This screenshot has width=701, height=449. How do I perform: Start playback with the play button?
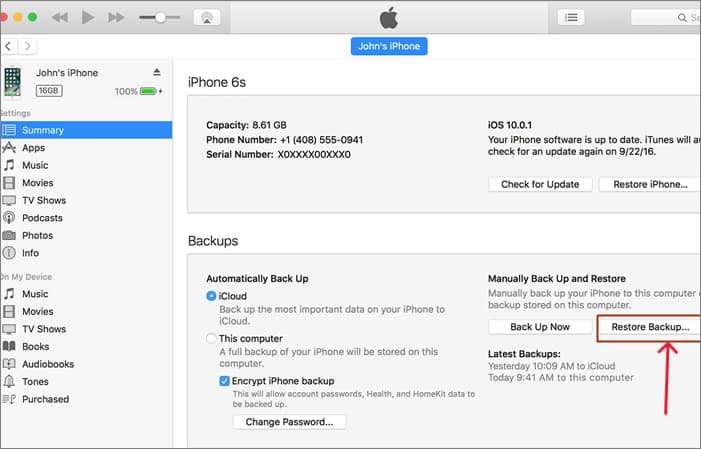[88, 17]
